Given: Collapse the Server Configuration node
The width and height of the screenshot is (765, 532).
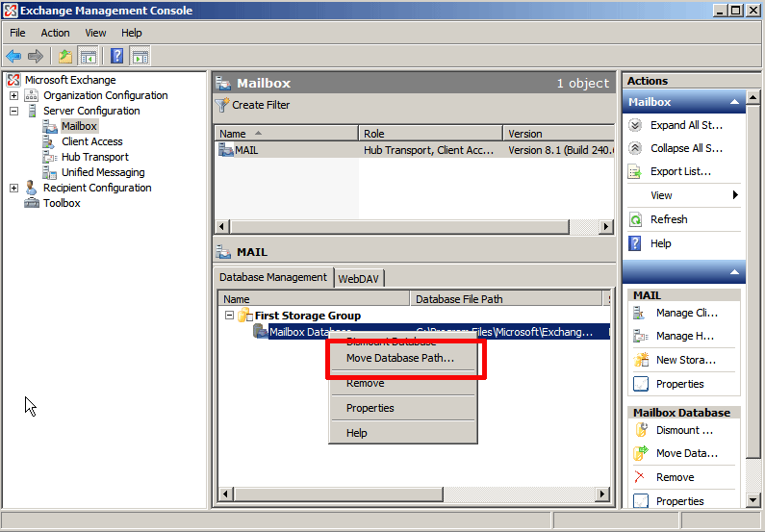Looking at the screenshot, I should [x=14, y=112].
